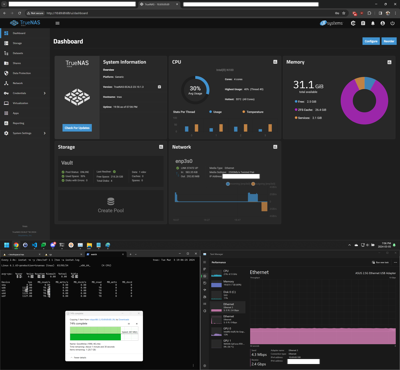Open Chrome from the Windows taskbar
This screenshot has height=370, width=400.
pyautogui.click(x=16, y=245)
